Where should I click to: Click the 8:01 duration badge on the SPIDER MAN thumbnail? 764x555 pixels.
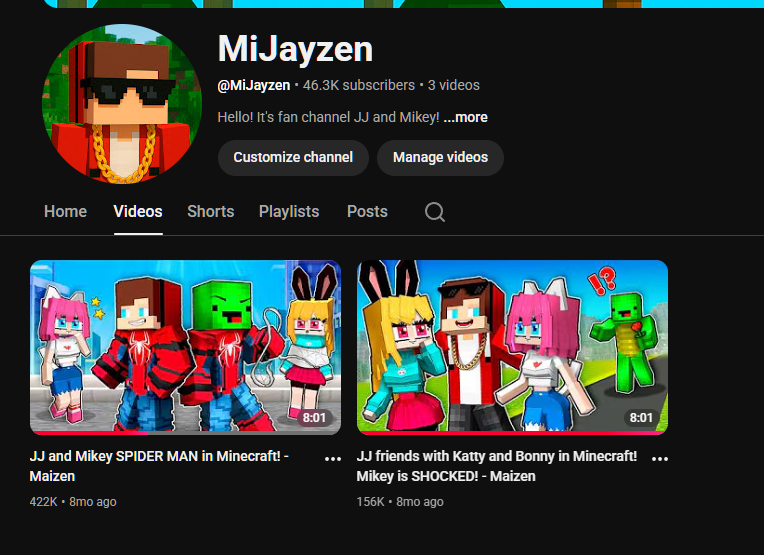(x=314, y=418)
